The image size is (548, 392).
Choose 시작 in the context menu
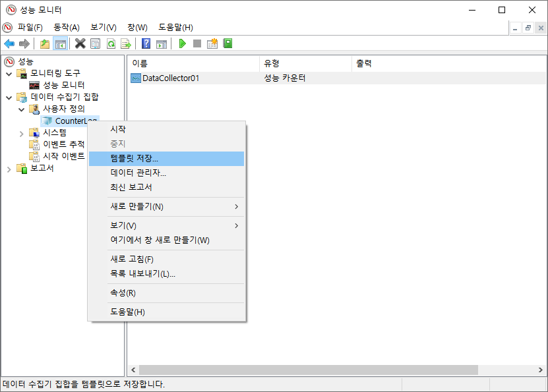point(167,129)
